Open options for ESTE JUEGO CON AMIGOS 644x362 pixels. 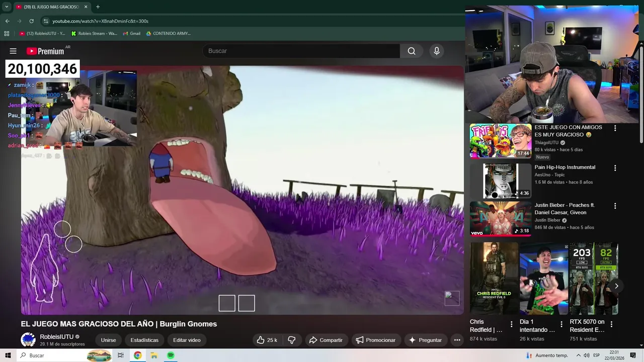[x=615, y=128]
